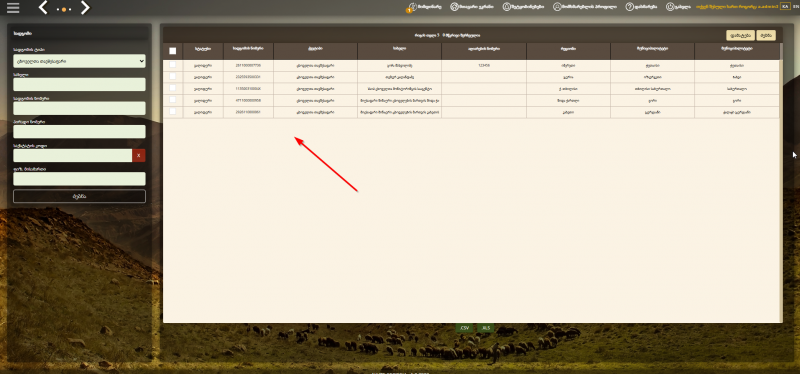Sort by the personal number column header

pyautogui.click(x=484, y=51)
